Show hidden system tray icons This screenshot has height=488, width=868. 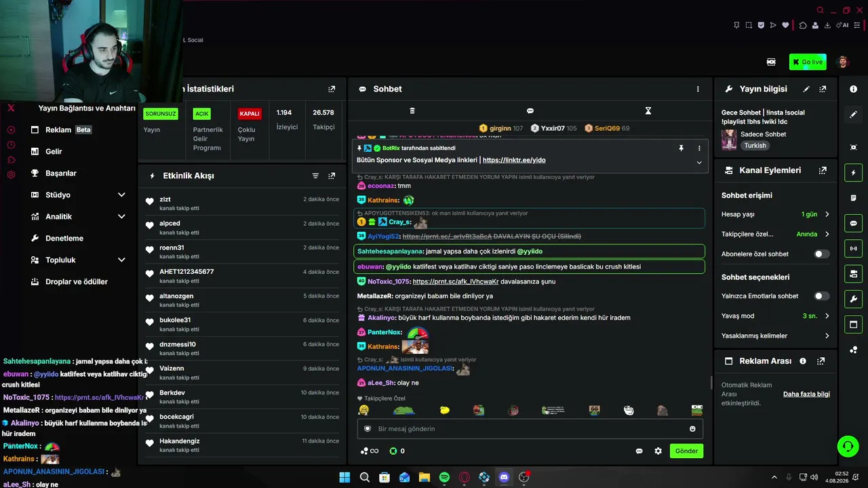pos(774,477)
